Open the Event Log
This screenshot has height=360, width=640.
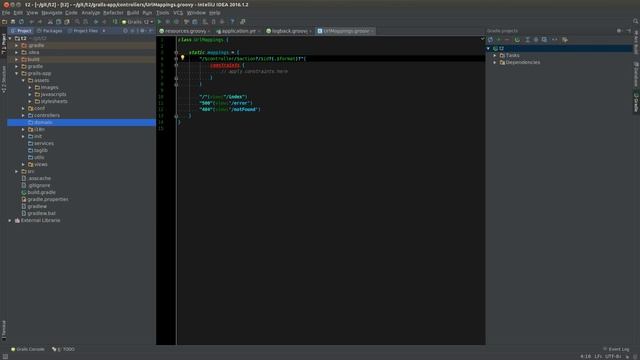click(616, 349)
